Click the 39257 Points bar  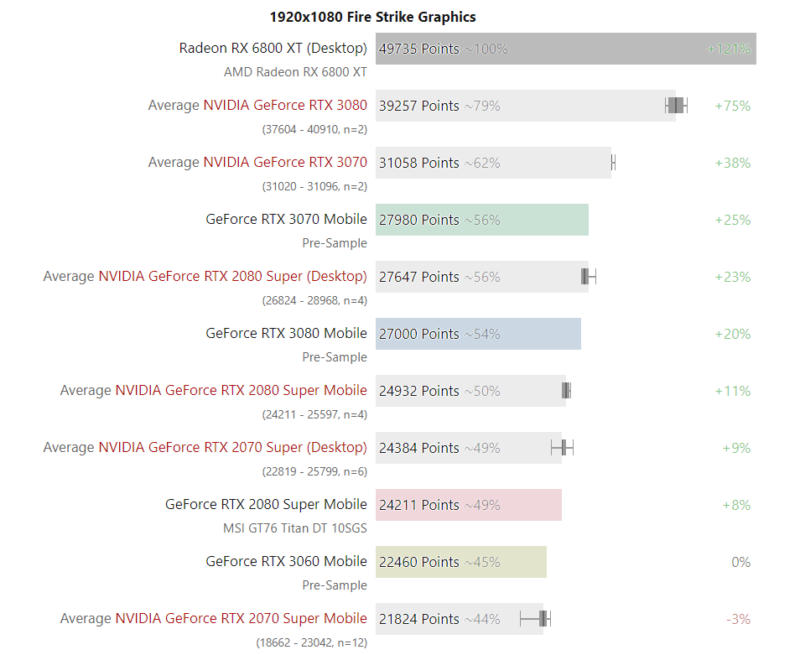[526, 106]
